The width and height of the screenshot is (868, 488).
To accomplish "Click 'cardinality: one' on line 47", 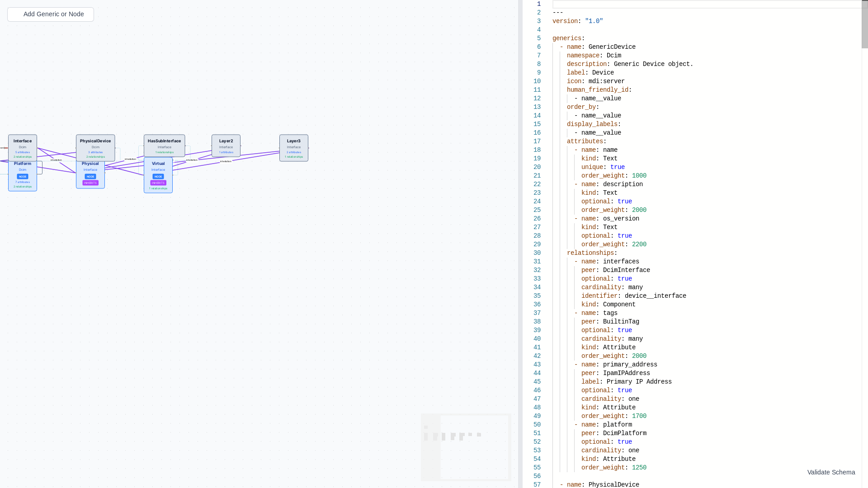I will coord(610,399).
